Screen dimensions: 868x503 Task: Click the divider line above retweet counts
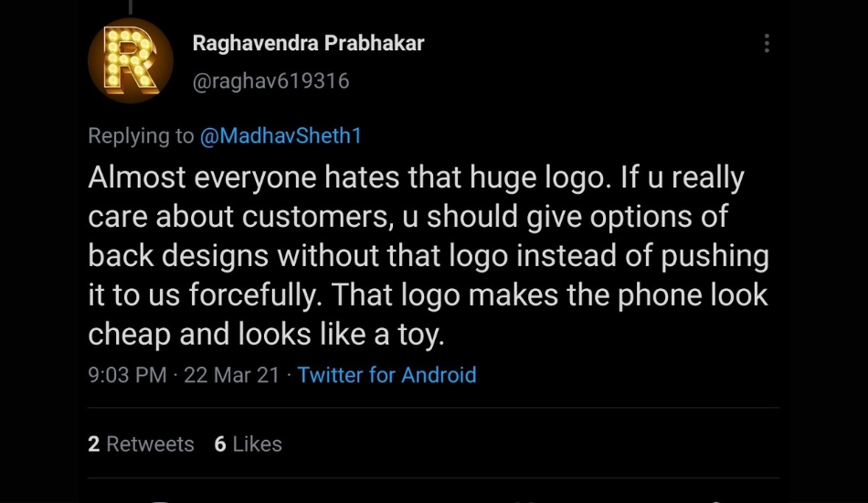pos(433,408)
